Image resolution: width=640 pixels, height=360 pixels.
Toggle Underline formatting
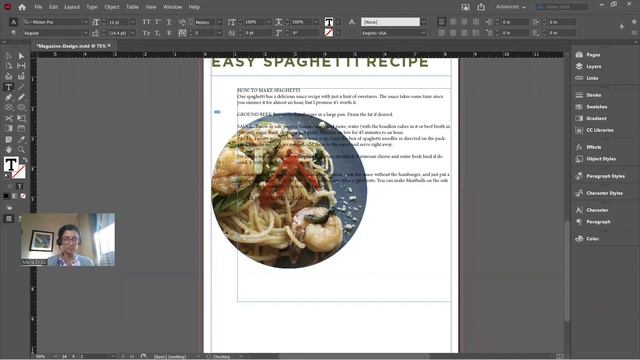169,22
